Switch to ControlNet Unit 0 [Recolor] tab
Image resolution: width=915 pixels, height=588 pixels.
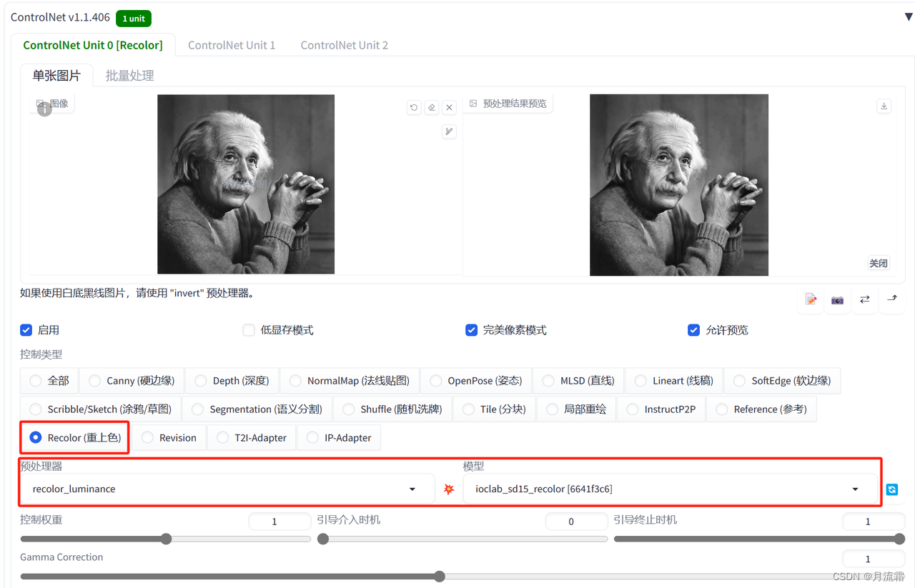[93, 45]
